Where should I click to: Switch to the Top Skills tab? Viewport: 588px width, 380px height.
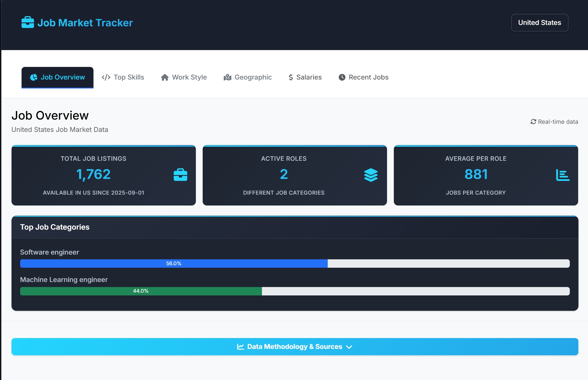pos(129,77)
